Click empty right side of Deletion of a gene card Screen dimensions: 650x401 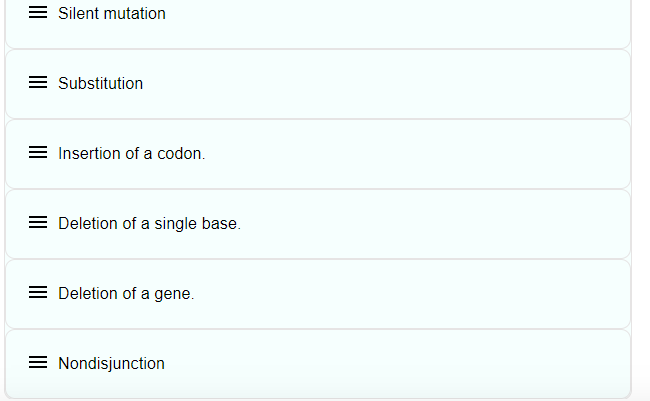pos(450,294)
